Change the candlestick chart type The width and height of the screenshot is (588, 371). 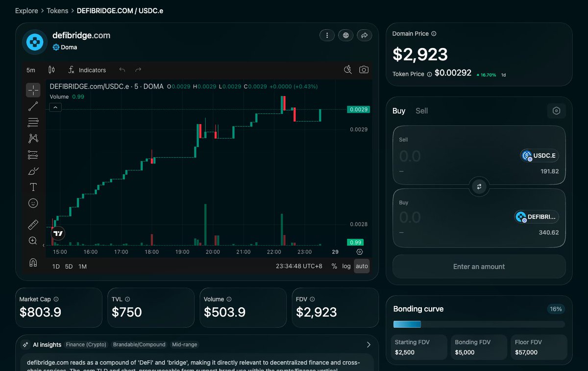tap(51, 70)
